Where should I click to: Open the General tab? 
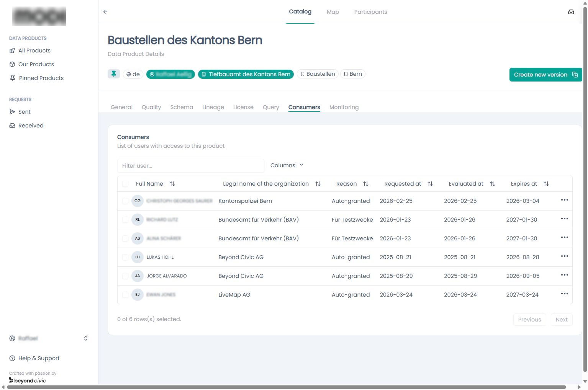coord(121,107)
